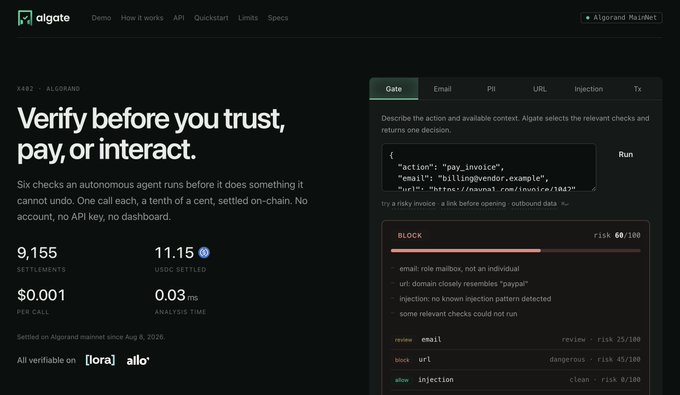Click the algate logo icon

tap(25, 18)
